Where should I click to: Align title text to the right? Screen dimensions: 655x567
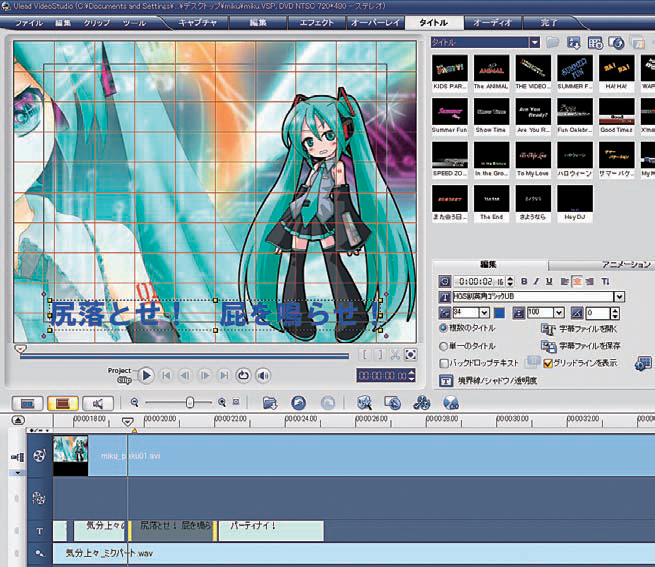(x=589, y=282)
